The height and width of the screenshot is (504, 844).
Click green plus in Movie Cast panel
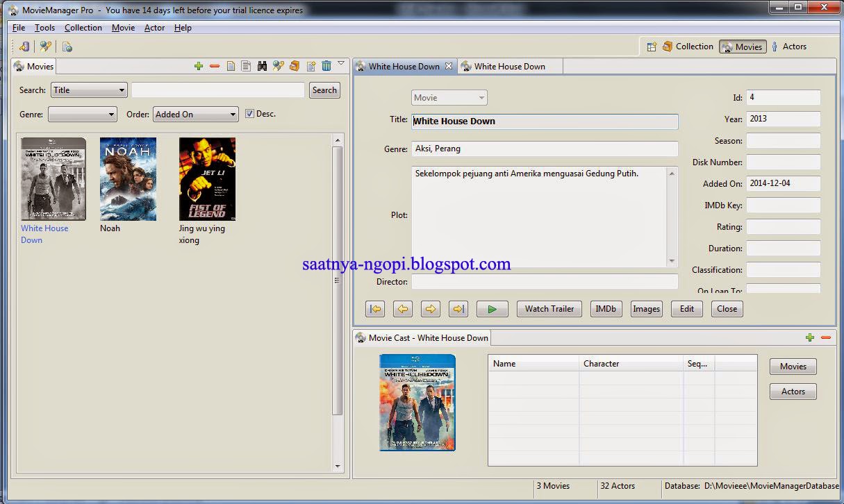click(x=810, y=337)
